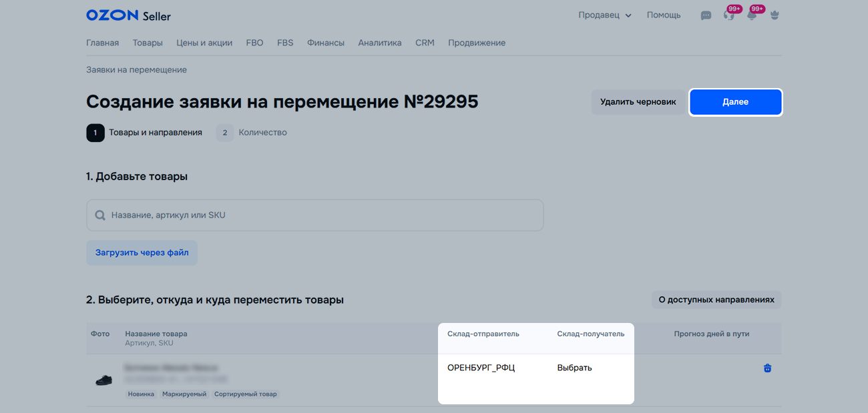Select sender warehouse ОРЕНБУРГ_РФЦ
The image size is (868, 413).
click(x=481, y=368)
